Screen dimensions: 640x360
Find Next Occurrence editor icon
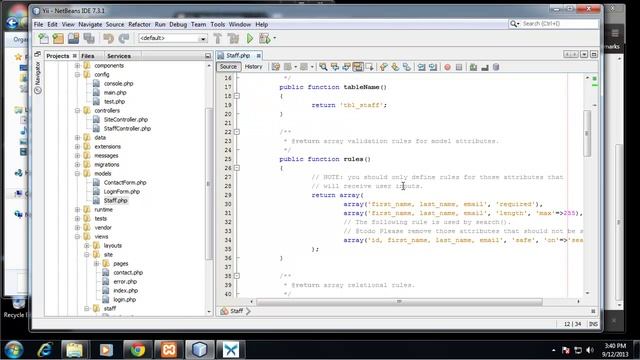(346, 67)
